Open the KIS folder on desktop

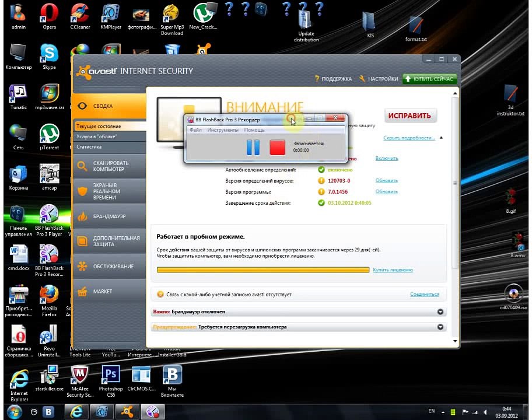370,24
